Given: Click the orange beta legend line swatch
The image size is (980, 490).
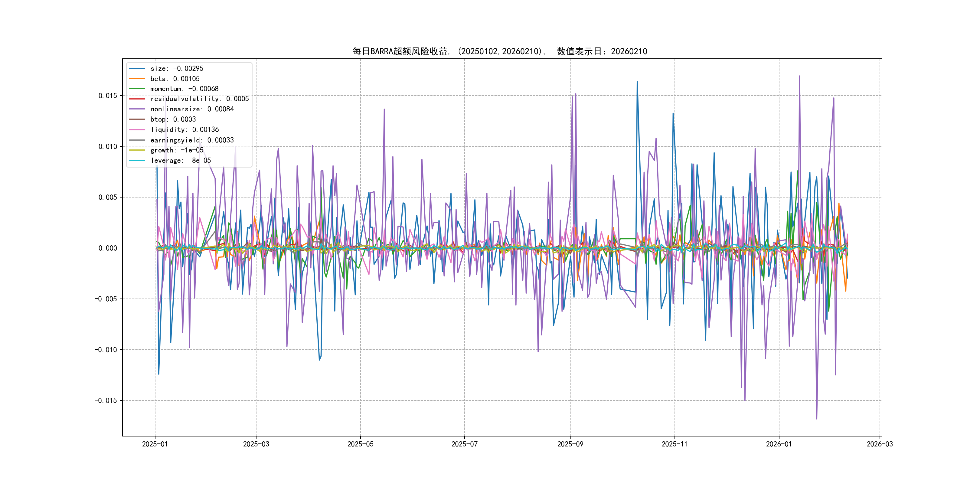Looking at the screenshot, I should pos(137,79).
